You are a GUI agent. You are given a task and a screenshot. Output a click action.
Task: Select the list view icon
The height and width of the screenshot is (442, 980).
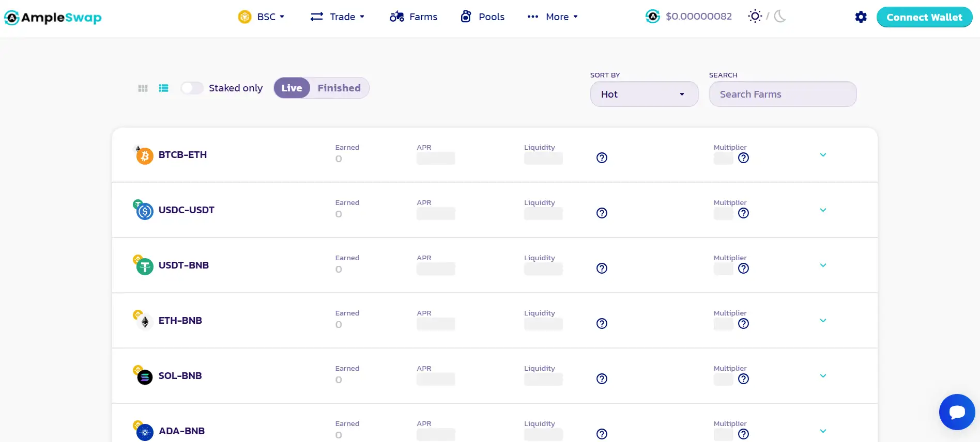tap(163, 88)
